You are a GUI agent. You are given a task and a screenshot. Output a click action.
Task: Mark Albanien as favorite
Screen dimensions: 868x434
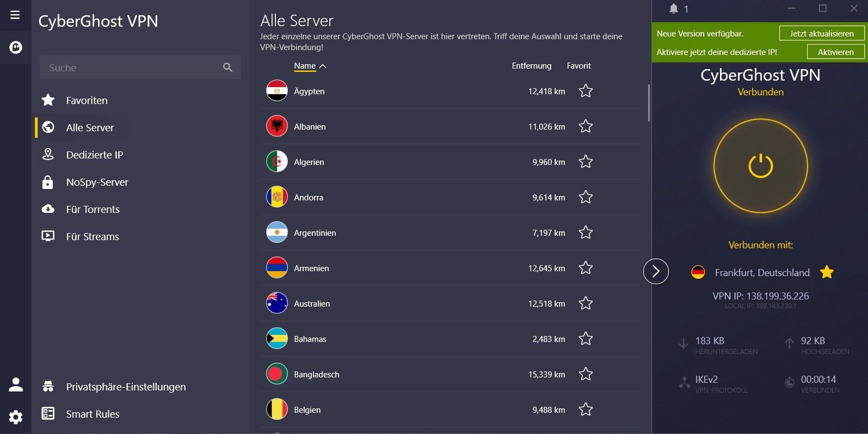(x=586, y=126)
